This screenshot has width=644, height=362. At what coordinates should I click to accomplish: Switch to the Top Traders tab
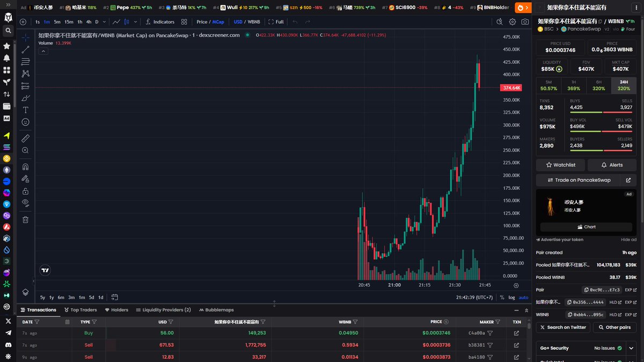[x=80, y=310]
